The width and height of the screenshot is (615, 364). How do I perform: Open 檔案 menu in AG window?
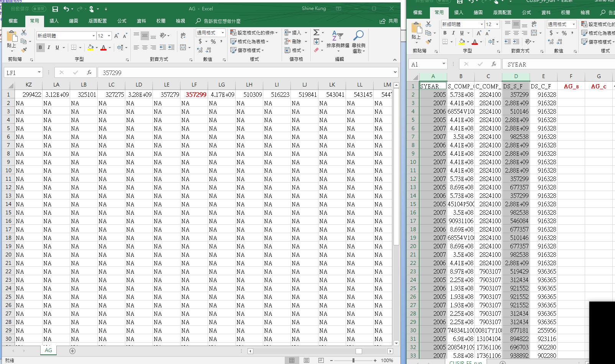click(x=13, y=21)
